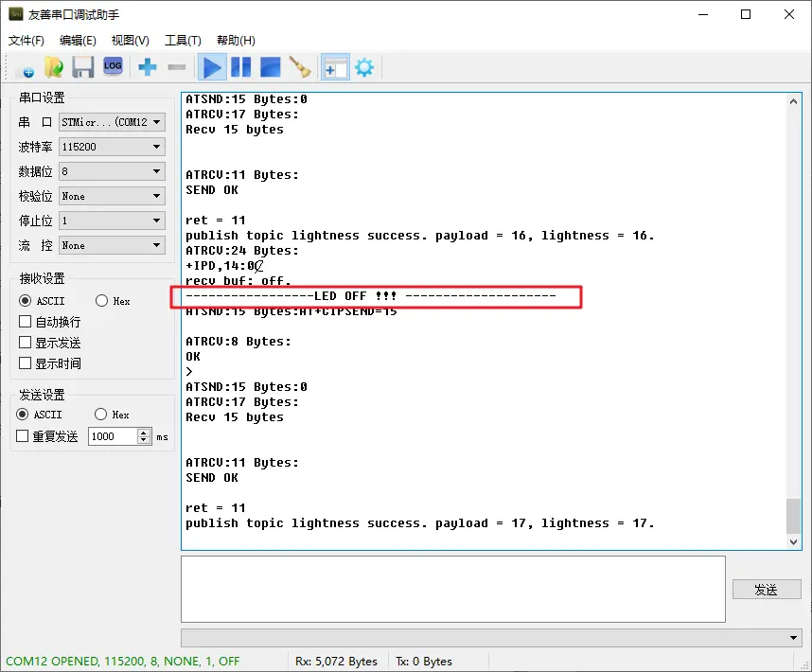This screenshot has width=812, height=672.
Task: Pause reception with the pause icon
Action: point(240,67)
